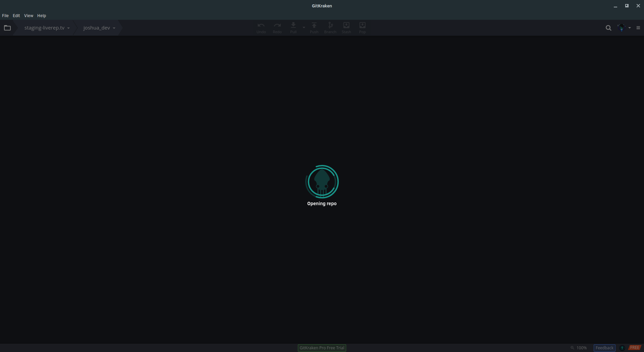Undo the last action

pyautogui.click(x=261, y=28)
